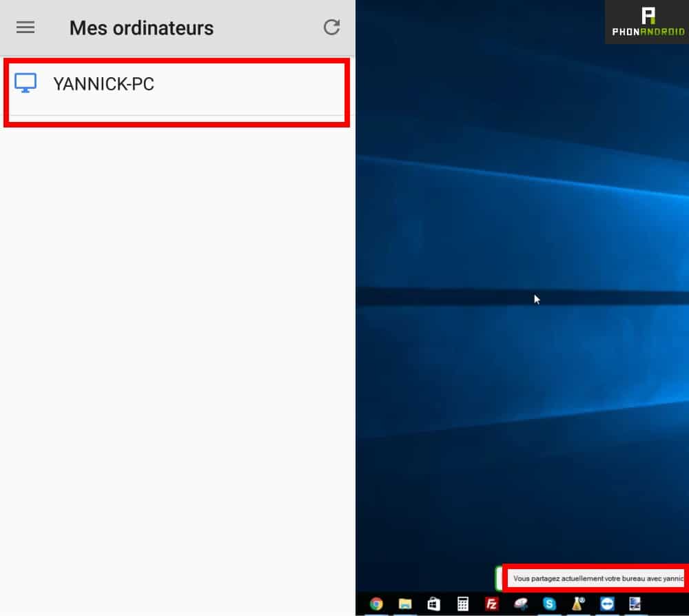Click the taskbar icon right of FileZilla
Viewport: 689px width, 616px height.
[521, 604]
